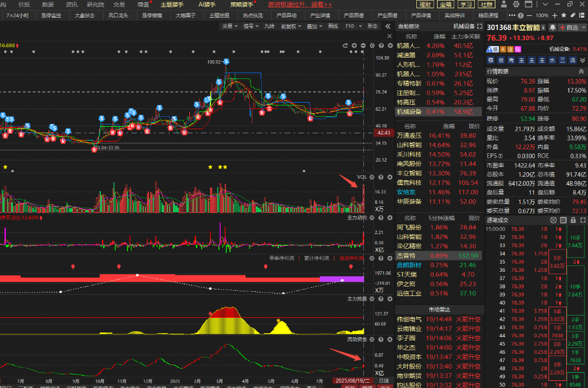
Task: Open the 主题猎手 menu
Action: click(x=172, y=5)
